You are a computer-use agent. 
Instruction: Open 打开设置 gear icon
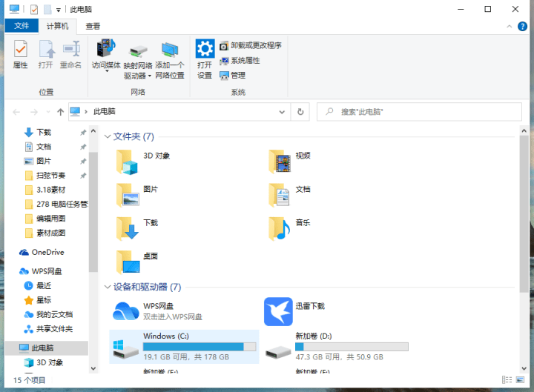point(205,50)
